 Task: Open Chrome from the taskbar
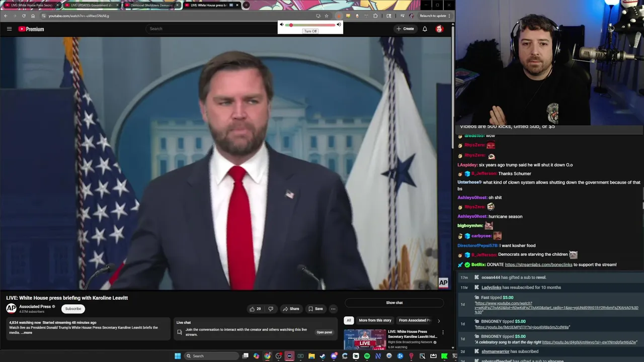tap(267, 356)
